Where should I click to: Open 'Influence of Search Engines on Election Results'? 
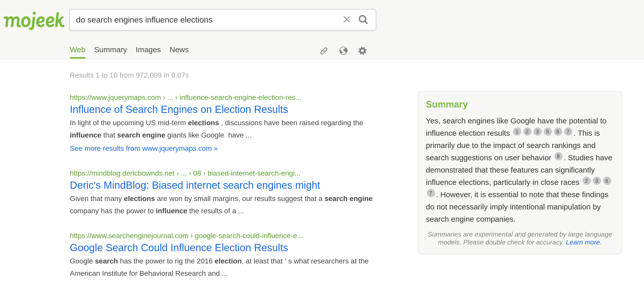[x=179, y=110]
